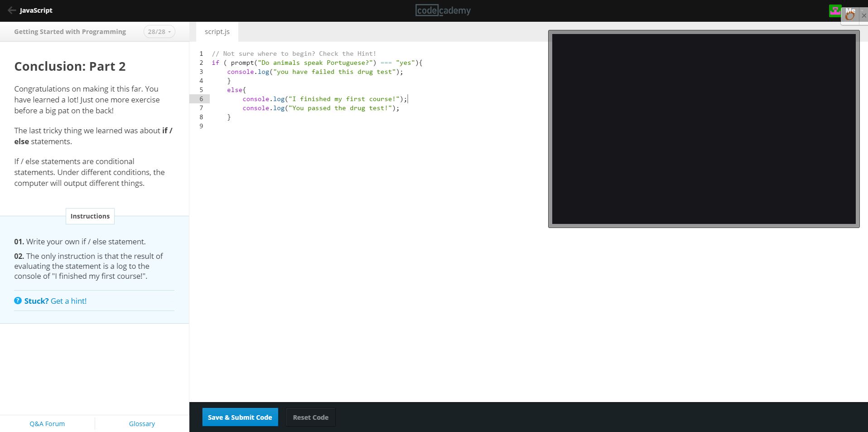868x432 pixels.
Task: Click 'you have failed this drug test' string
Action: pyautogui.click(x=334, y=72)
